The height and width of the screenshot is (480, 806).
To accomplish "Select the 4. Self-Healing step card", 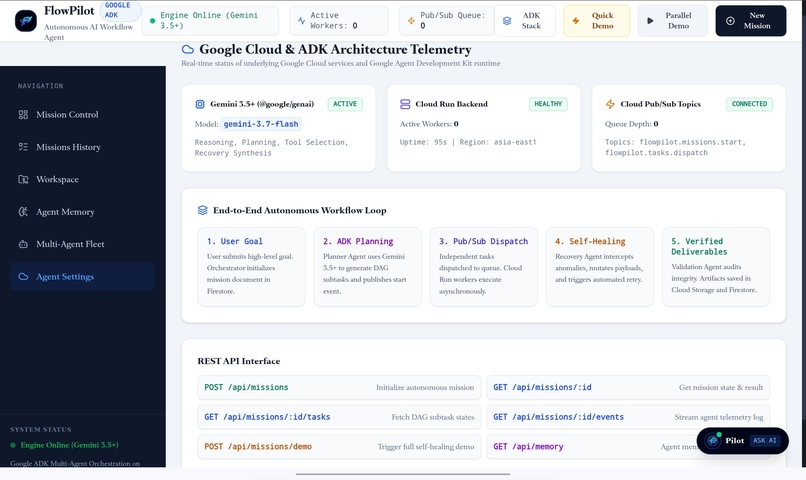I will [600, 267].
